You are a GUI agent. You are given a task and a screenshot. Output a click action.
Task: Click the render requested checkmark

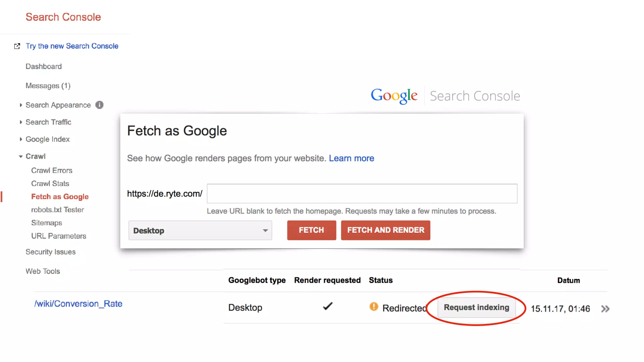327,306
